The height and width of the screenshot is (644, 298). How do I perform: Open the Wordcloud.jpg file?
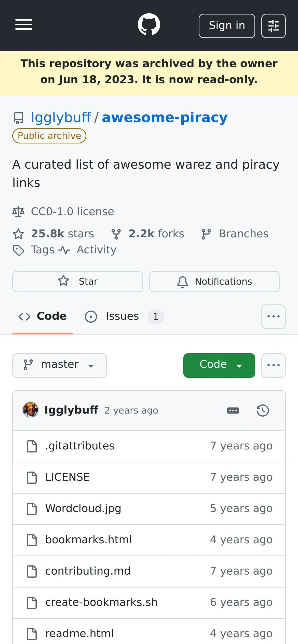pyautogui.click(x=83, y=508)
